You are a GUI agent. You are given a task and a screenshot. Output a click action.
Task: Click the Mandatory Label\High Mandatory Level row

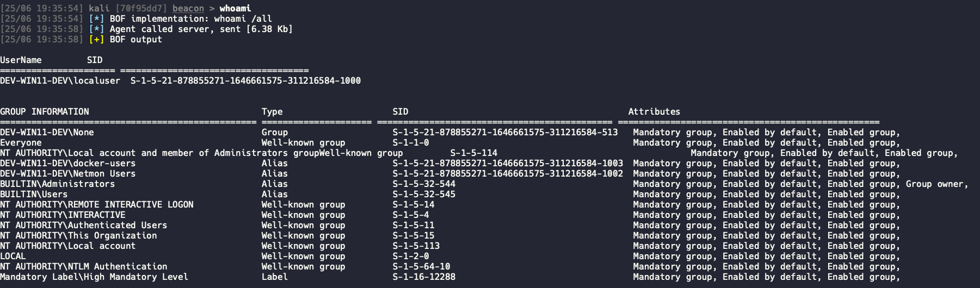450,277
